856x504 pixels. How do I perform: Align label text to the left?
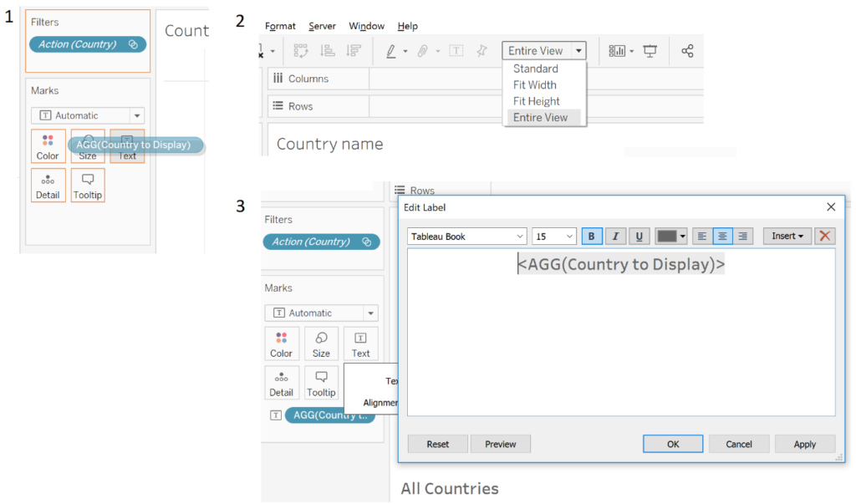point(702,237)
